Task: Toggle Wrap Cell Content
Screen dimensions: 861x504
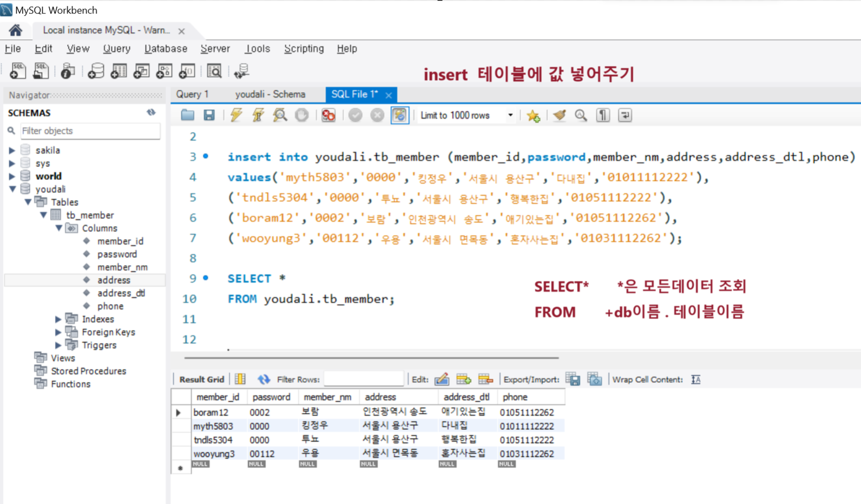Action: (x=696, y=379)
